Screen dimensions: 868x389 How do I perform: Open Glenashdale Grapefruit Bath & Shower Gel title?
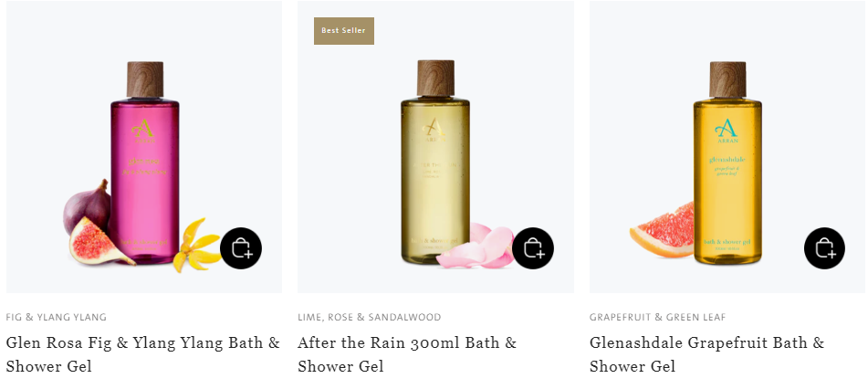point(707,354)
